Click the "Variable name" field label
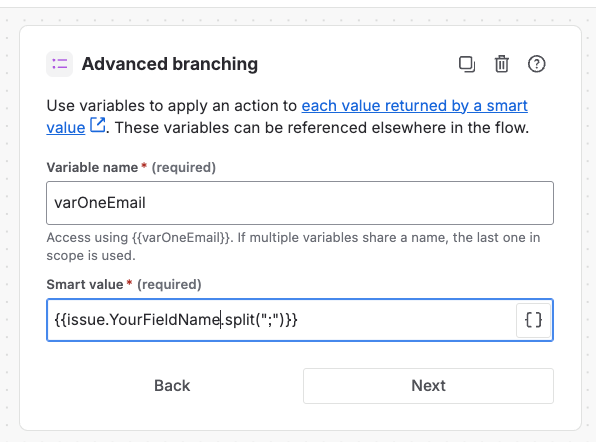Screen dimensions: 596x442 point(92,167)
